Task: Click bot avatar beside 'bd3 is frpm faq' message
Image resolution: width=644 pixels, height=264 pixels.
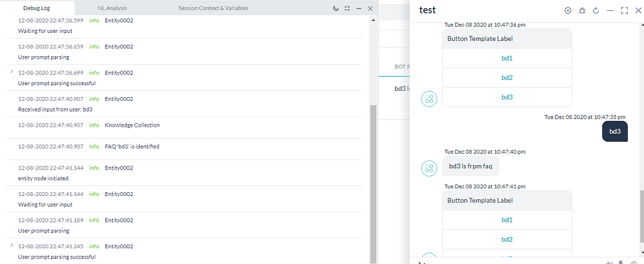Action: 429,168
